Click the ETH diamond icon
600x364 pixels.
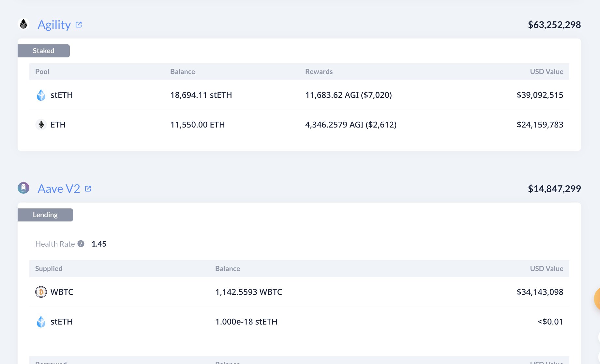pyautogui.click(x=41, y=125)
